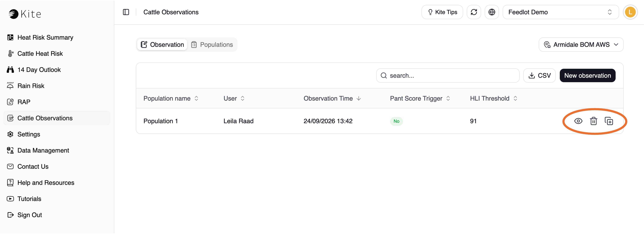Open the user avatar L
This screenshot has width=644, height=234.
tap(630, 12)
